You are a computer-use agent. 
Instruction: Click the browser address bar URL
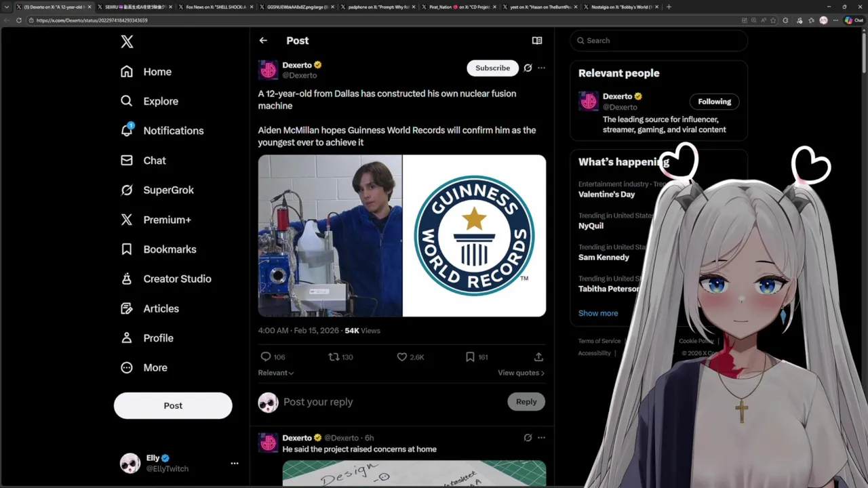(92, 20)
